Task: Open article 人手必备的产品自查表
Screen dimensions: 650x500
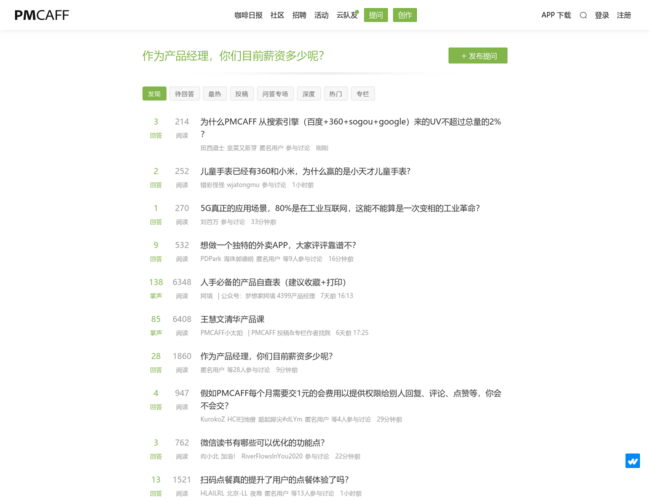Action: (x=273, y=282)
